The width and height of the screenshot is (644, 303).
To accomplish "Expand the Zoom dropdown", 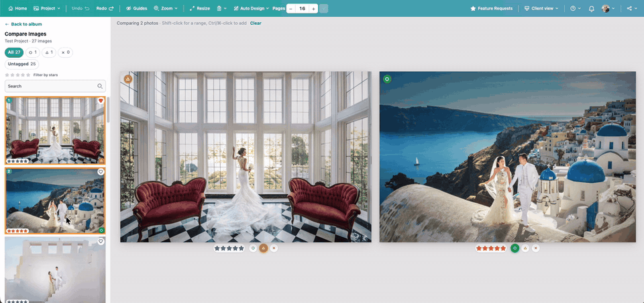I will coord(166,8).
